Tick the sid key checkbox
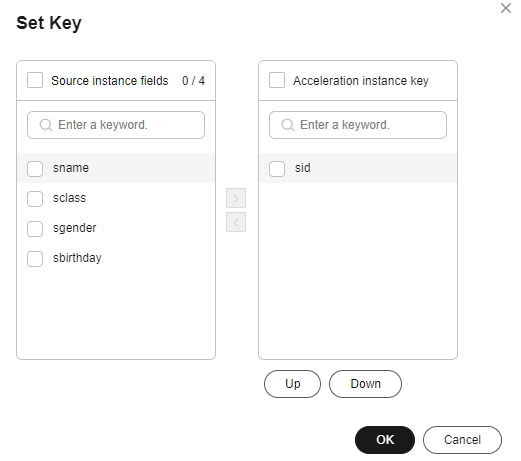The image size is (521, 461). click(277, 169)
